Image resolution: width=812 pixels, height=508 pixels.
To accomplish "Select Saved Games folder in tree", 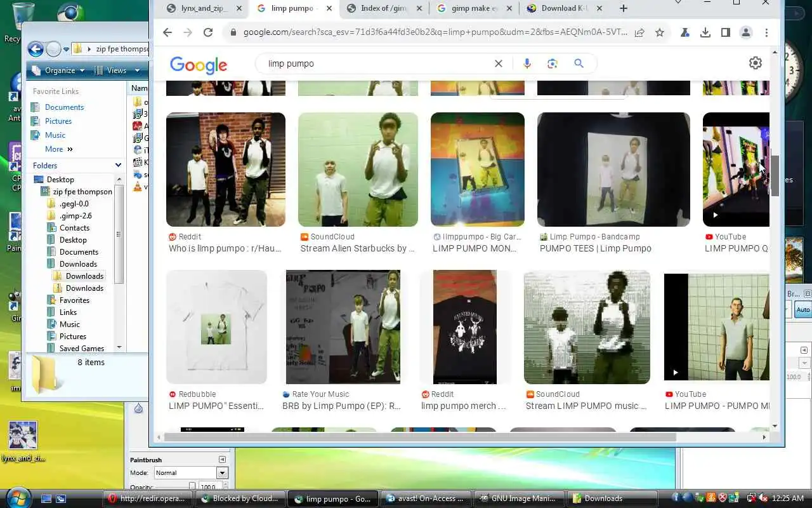I will [x=82, y=349].
